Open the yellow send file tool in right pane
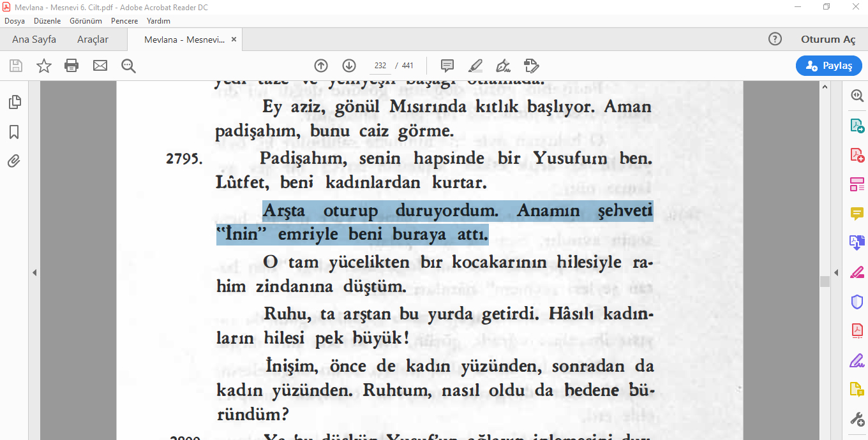This screenshot has width=868, height=440. click(x=857, y=390)
